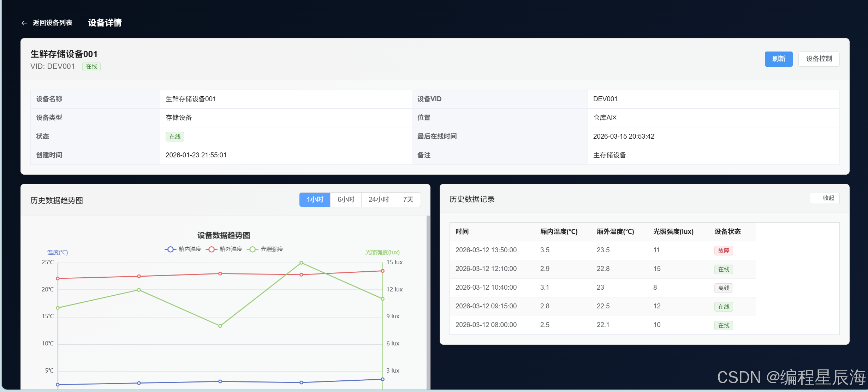This screenshot has height=392, width=868.
Task: Select the 24小时 time range
Action: (379, 200)
